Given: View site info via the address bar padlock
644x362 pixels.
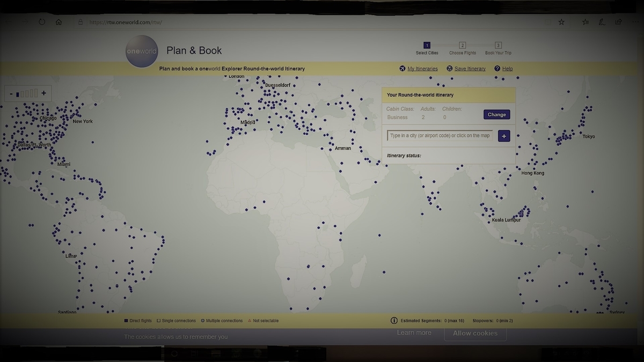Looking at the screenshot, I should tap(80, 22).
